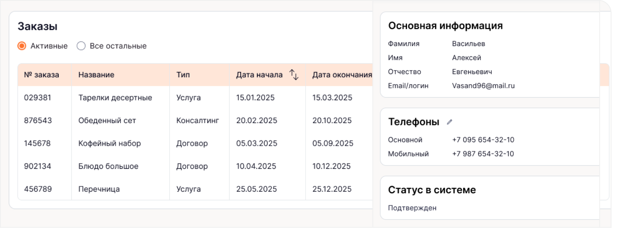
Task: Click the mobile phone +7 987 654-32-10
Action: [x=483, y=154]
